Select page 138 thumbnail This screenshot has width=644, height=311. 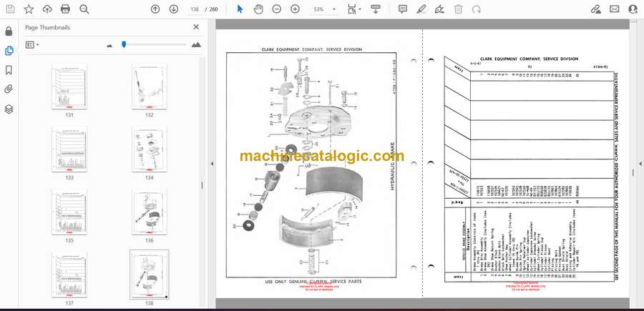149,275
